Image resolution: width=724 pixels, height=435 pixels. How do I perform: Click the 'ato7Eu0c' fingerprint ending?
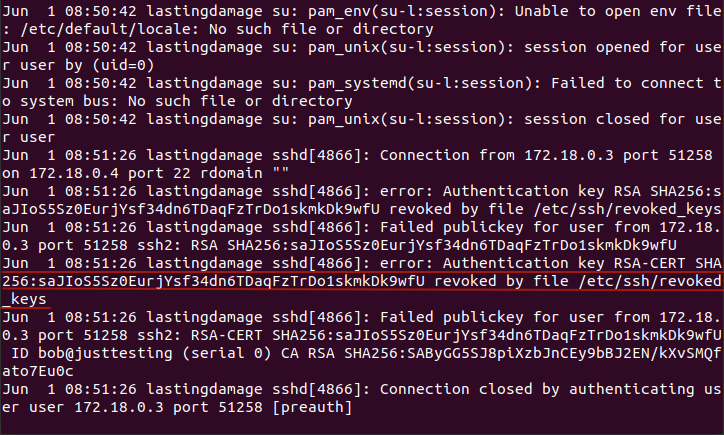point(38,371)
